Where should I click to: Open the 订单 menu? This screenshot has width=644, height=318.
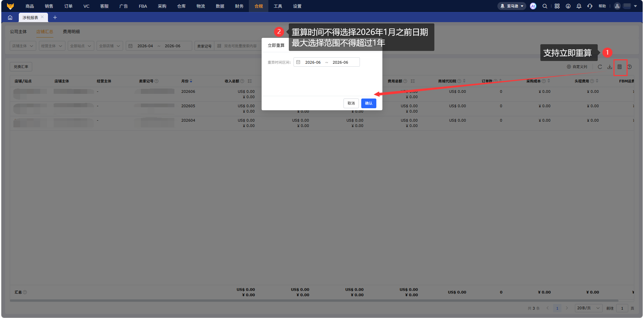point(68,6)
